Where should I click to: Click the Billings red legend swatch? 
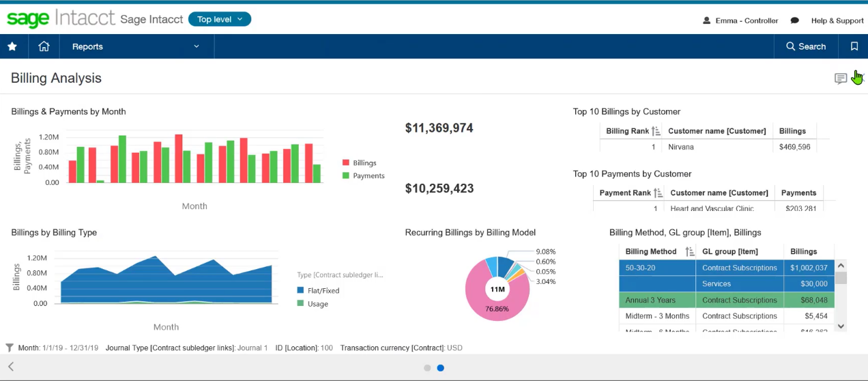346,163
